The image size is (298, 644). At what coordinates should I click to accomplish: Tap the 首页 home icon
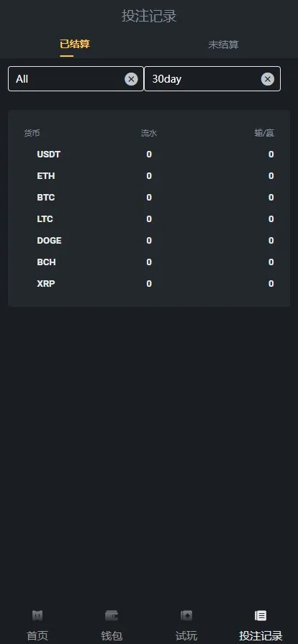(37, 615)
